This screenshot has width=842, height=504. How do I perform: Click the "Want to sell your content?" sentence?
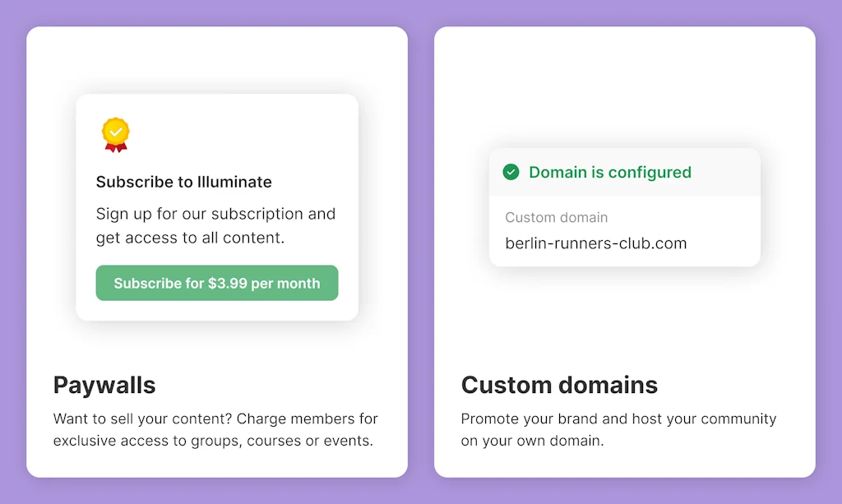(x=142, y=418)
